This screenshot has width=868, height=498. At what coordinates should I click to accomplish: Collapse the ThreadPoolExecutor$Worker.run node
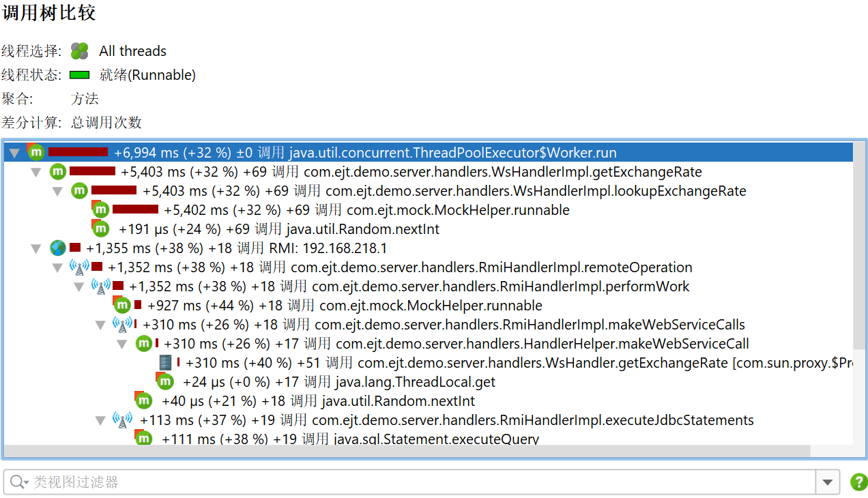14,153
